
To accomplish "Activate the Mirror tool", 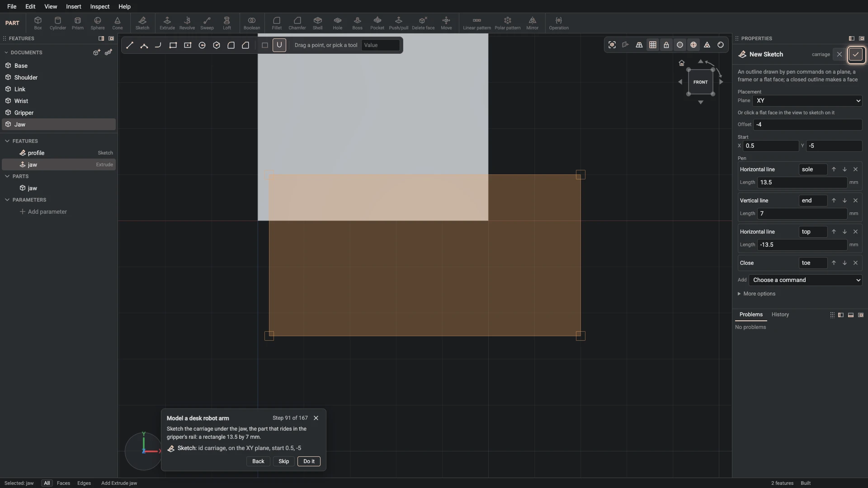I will pyautogui.click(x=533, y=23).
